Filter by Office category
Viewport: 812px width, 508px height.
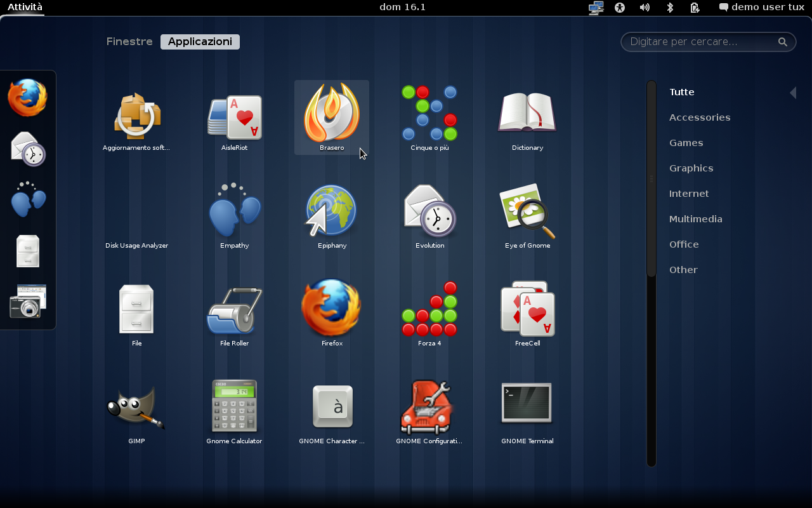pos(684,244)
